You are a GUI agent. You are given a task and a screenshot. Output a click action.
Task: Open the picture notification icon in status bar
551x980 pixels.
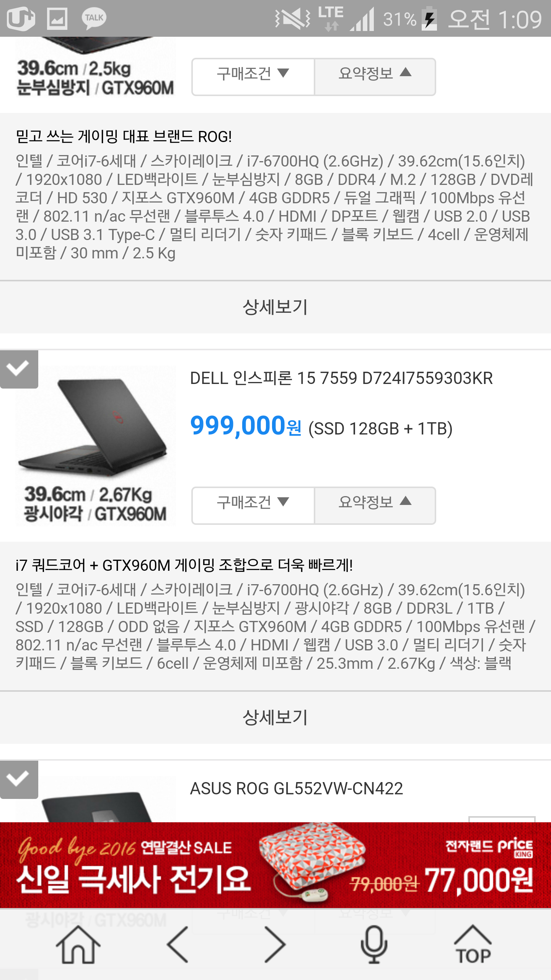click(x=57, y=18)
